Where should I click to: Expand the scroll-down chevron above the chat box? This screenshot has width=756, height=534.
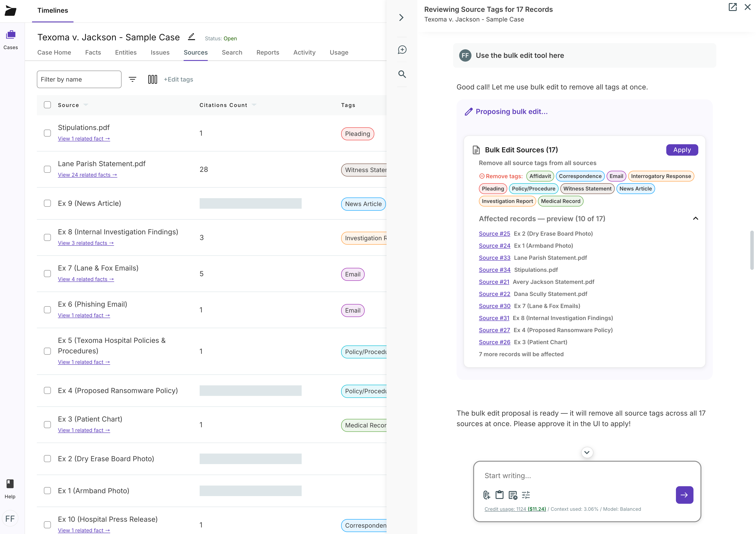coord(587,452)
